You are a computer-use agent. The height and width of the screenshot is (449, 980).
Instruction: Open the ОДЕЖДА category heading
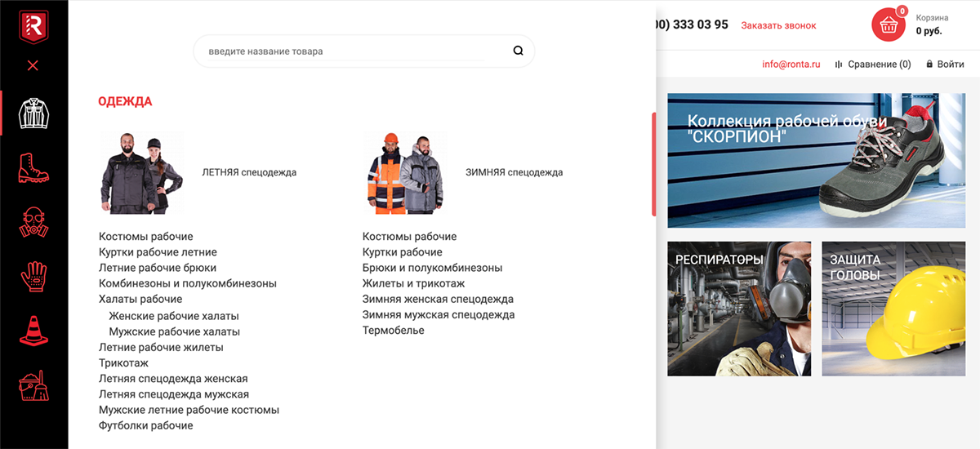pos(125,102)
